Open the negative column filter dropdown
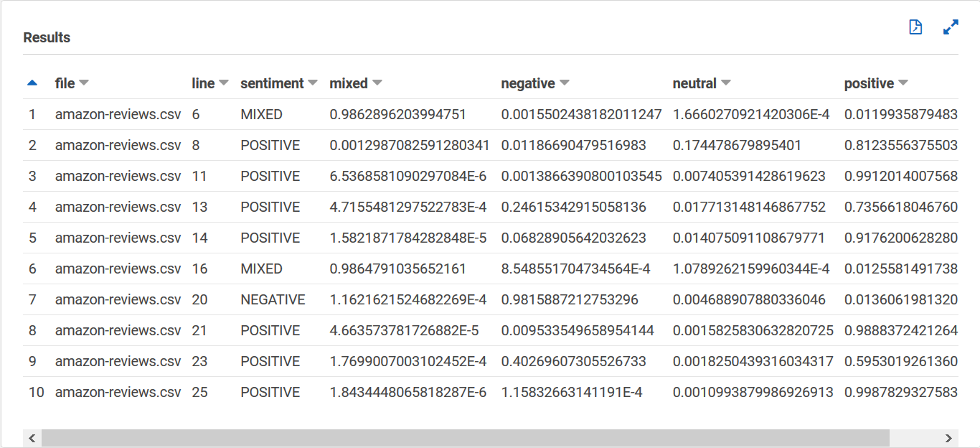 [565, 83]
